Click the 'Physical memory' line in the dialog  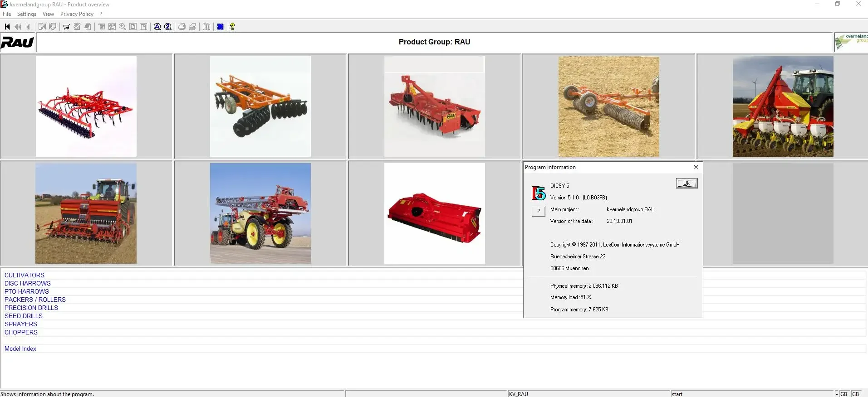click(584, 286)
